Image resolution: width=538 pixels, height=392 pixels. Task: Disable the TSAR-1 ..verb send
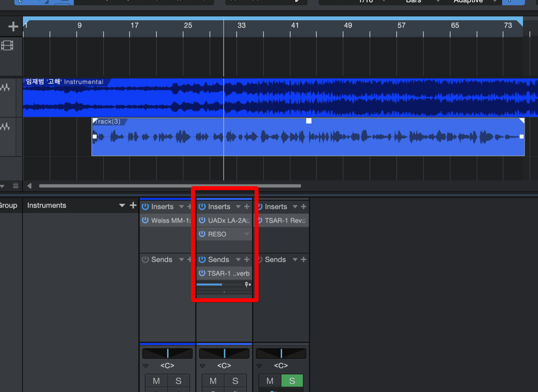(202, 273)
